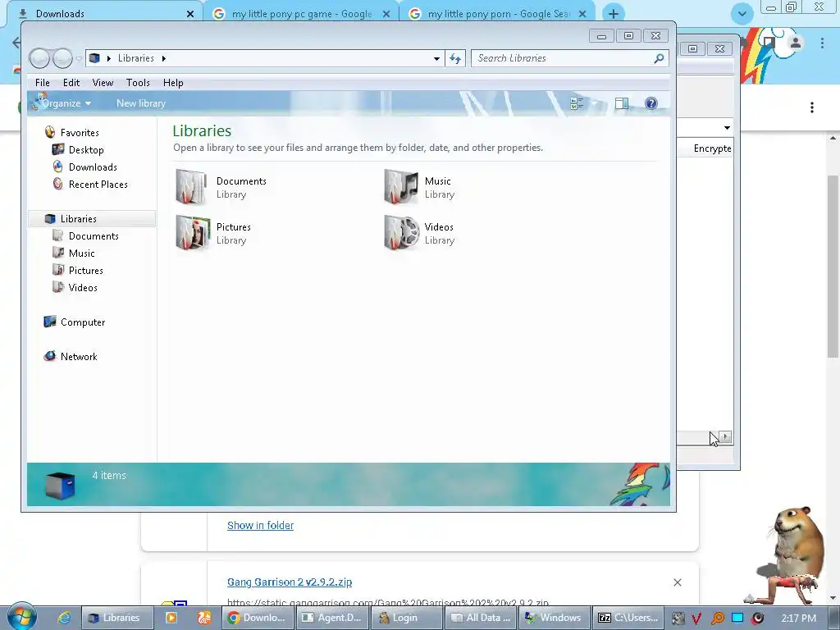
Task: Open the Chrome three-dot menu
Action: tap(822, 43)
